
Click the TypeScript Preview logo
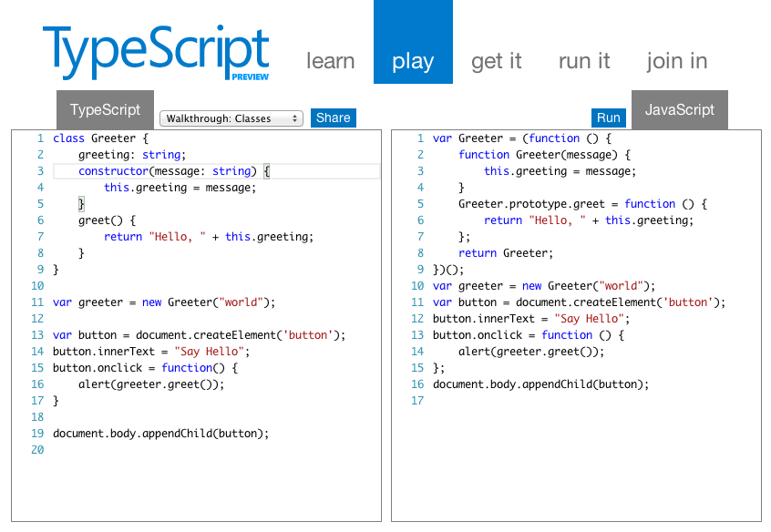[156, 53]
